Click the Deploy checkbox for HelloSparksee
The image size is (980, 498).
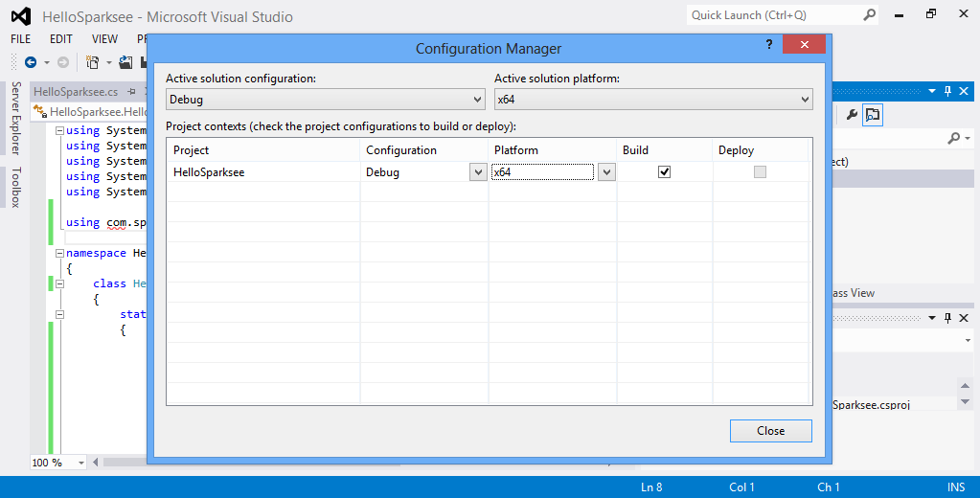pyautogui.click(x=760, y=171)
